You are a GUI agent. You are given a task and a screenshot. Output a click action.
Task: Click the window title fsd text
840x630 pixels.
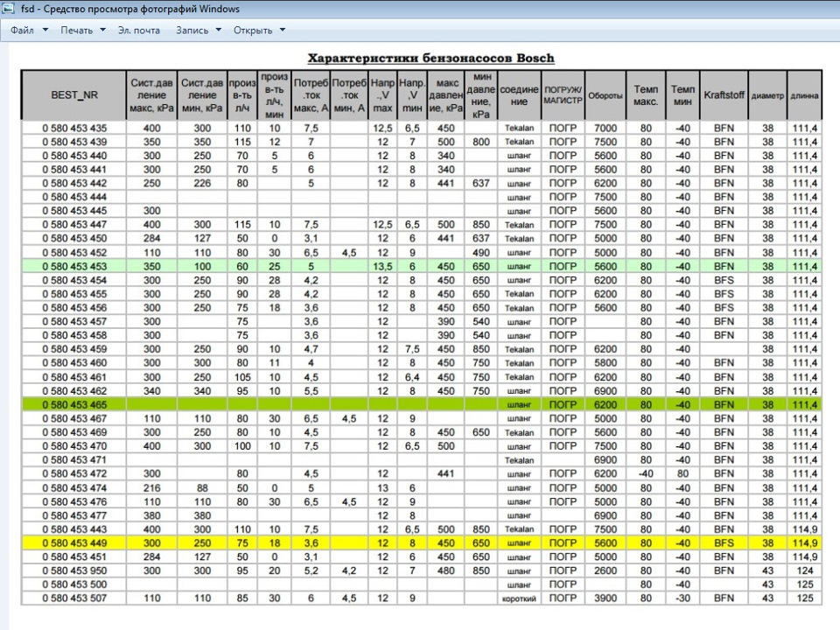point(27,9)
